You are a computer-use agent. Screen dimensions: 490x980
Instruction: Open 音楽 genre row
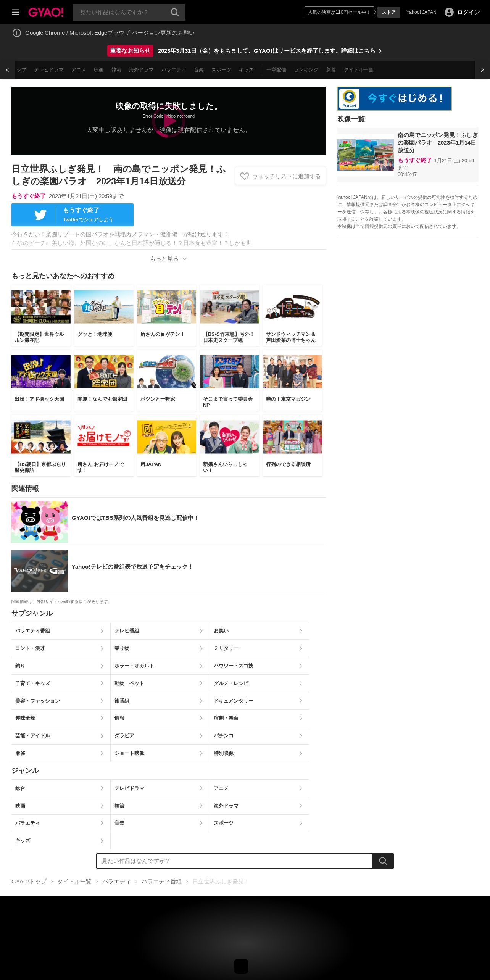[160, 823]
